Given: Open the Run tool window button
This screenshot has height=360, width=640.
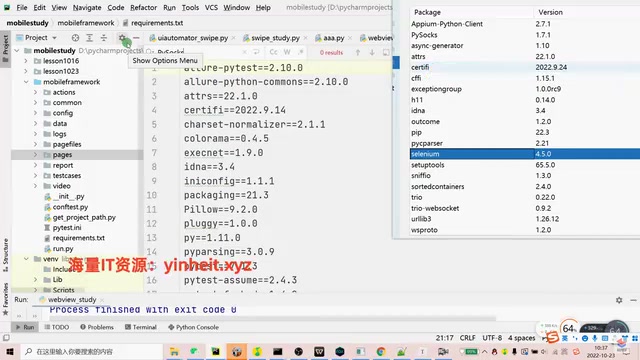Looking at the screenshot, I should pyautogui.click(x=25, y=327).
